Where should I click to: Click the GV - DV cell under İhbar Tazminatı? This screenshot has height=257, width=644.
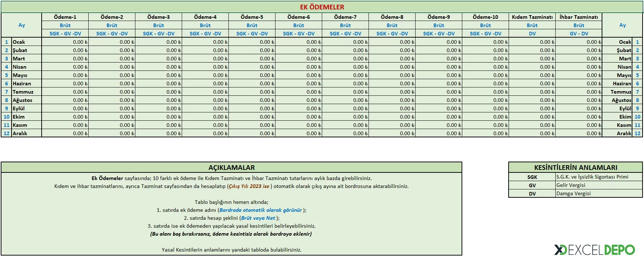coord(579,34)
